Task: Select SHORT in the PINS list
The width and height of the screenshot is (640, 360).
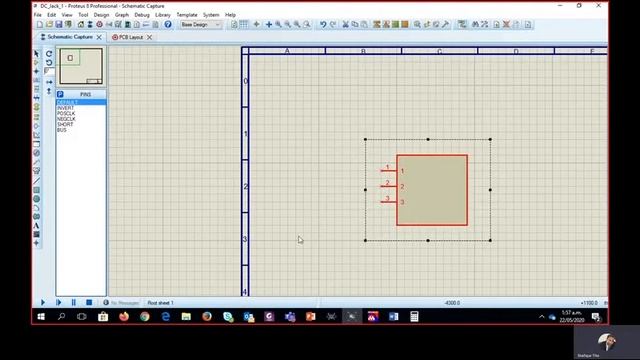Action: coord(81,124)
